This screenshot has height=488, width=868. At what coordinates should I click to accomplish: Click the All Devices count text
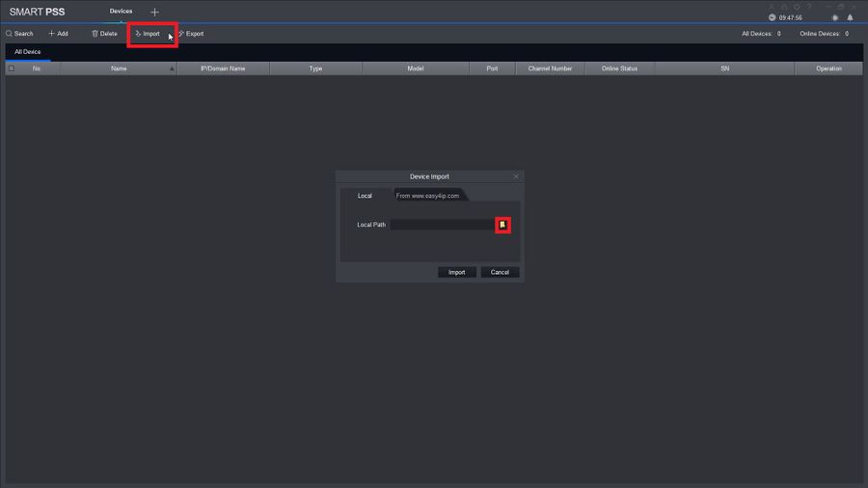761,34
